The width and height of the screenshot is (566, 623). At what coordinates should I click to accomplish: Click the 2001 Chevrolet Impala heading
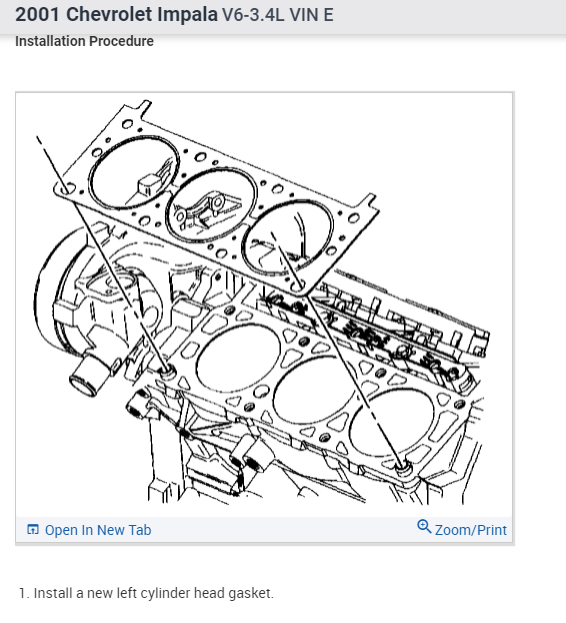tap(116, 15)
